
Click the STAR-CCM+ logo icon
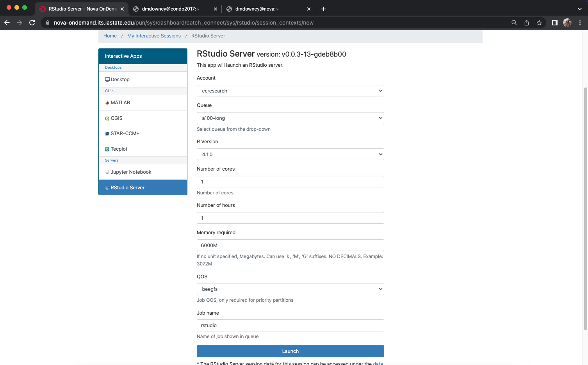tap(107, 134)
